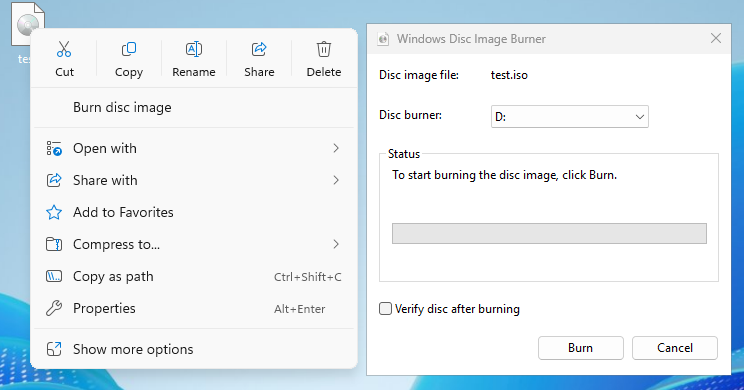The height and width of the screenshot is (390, 744).
Task: Select Compress to... menu entry
Action: coord(194,244)
